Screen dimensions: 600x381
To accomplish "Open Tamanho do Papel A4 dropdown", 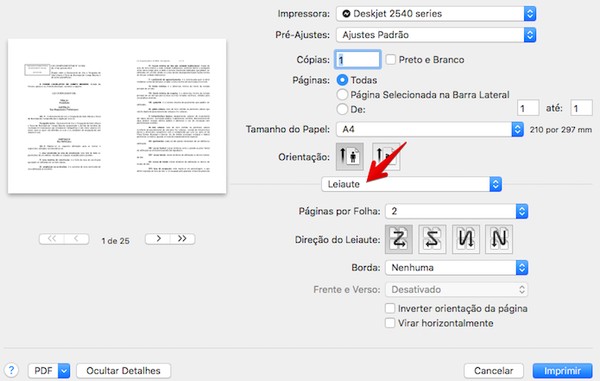I will pyautogui.click(x=430, y=129).
